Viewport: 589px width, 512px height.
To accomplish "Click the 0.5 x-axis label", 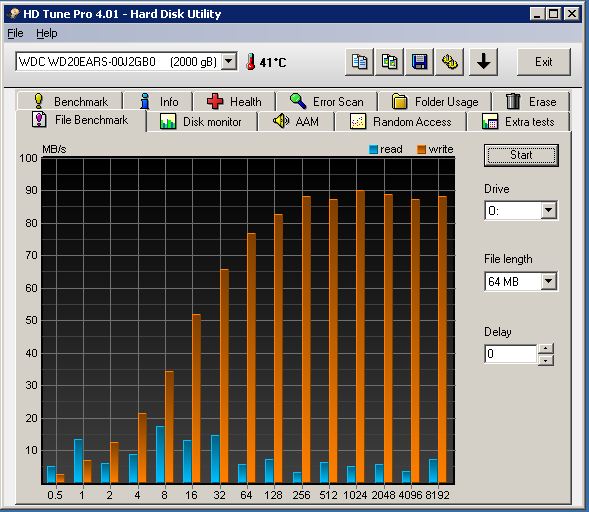I will pos(55,495).
